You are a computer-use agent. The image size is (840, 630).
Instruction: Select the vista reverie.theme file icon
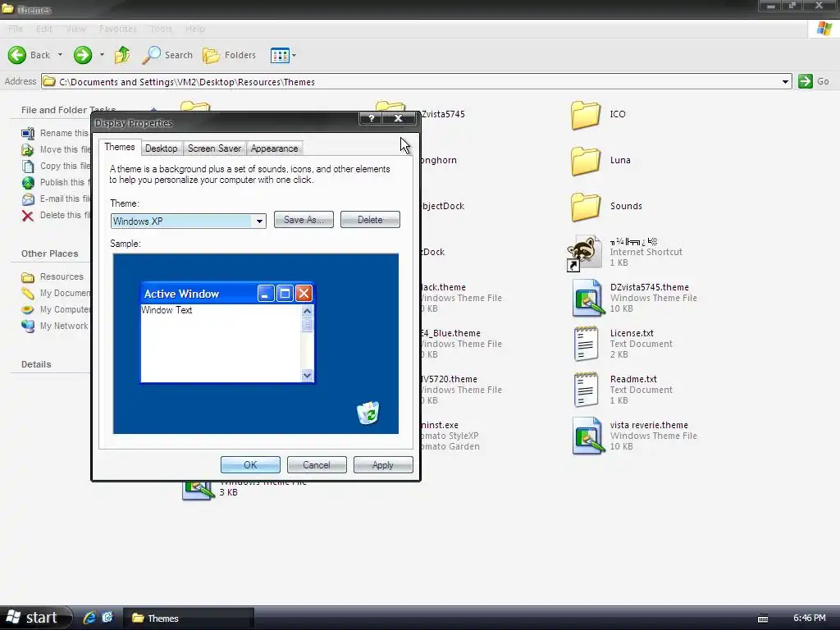tap(587, 436)
